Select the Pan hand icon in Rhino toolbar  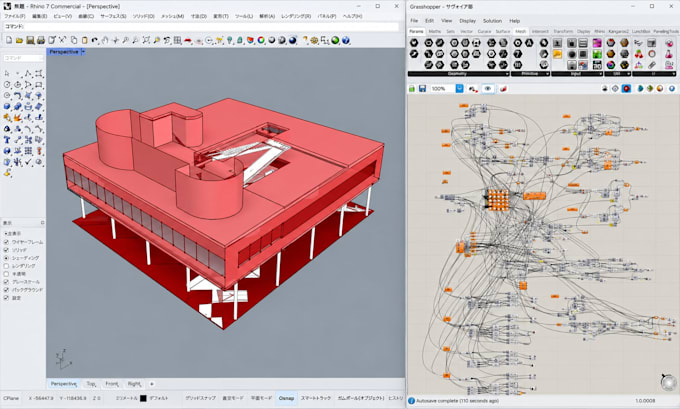[x=105, y=40]
